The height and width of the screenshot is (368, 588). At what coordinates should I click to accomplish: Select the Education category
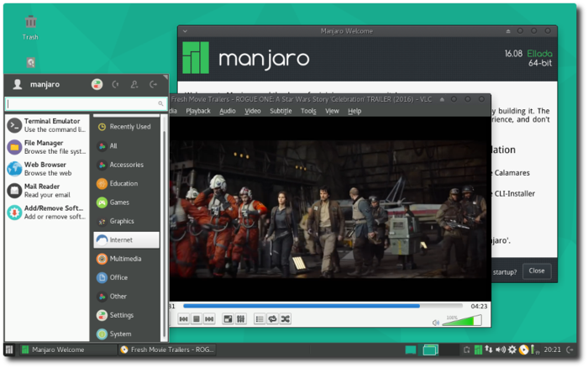(x=126, y=183)
